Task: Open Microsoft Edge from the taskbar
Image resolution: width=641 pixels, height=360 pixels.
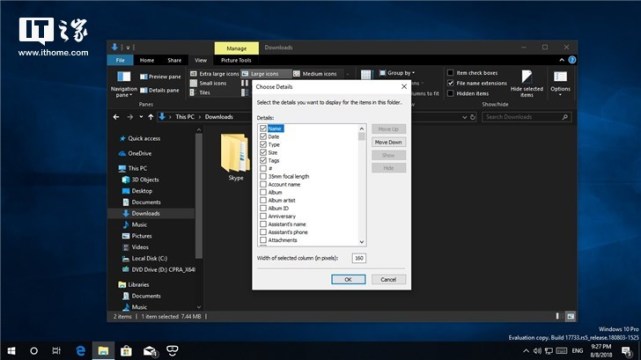Action: (81, 351)
